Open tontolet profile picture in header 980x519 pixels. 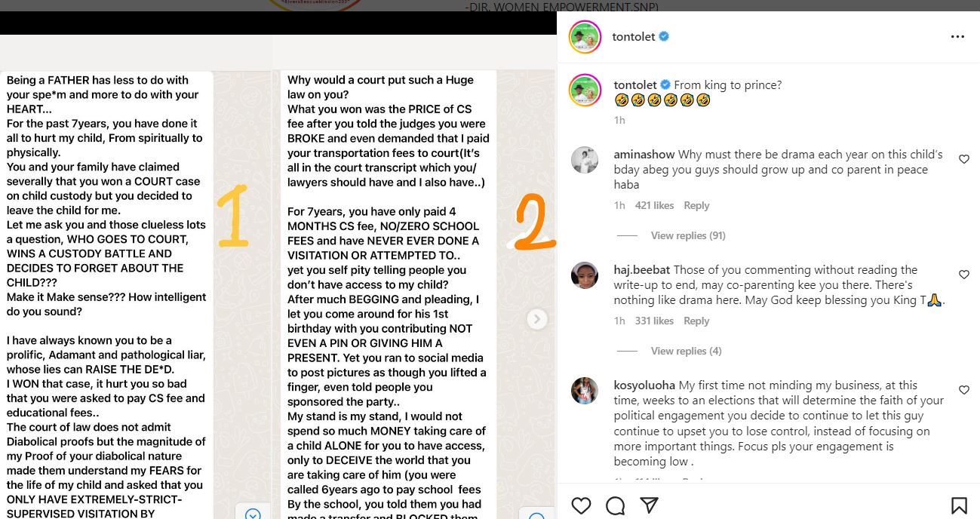click(584, 37)
